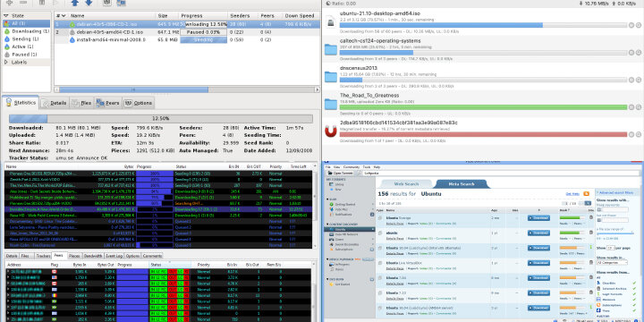Open the Community menu in Vuze
The image size is (644, 322).
(352, 167)
